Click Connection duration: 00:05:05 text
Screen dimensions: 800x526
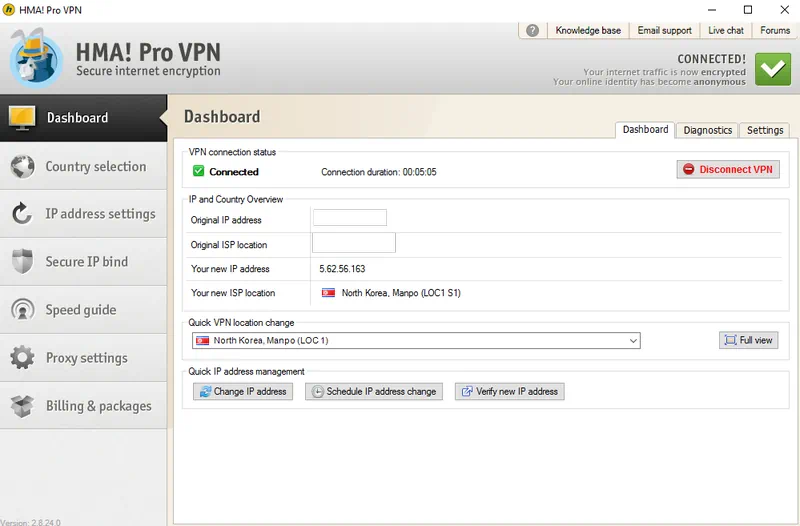(379, 172)
